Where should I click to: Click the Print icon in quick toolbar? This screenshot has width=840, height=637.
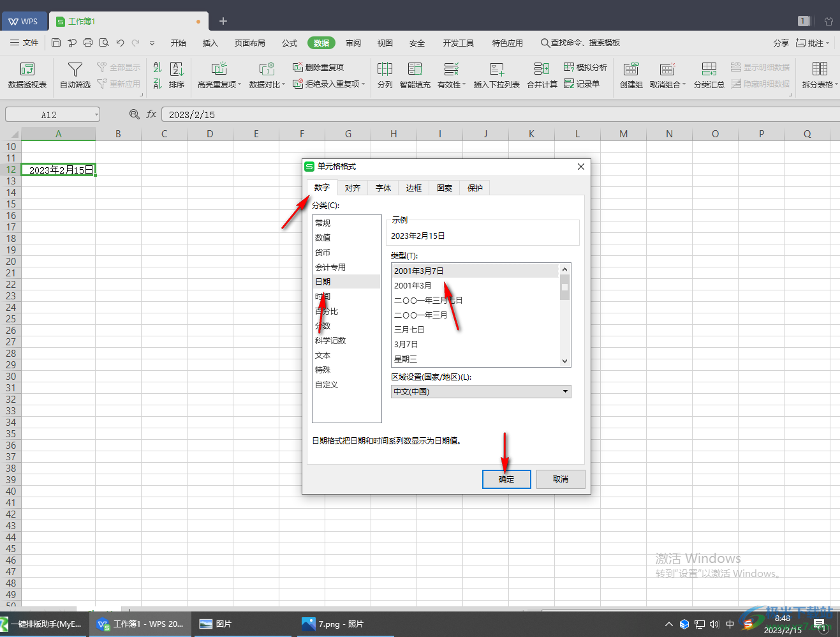click(x=88, y=43)
